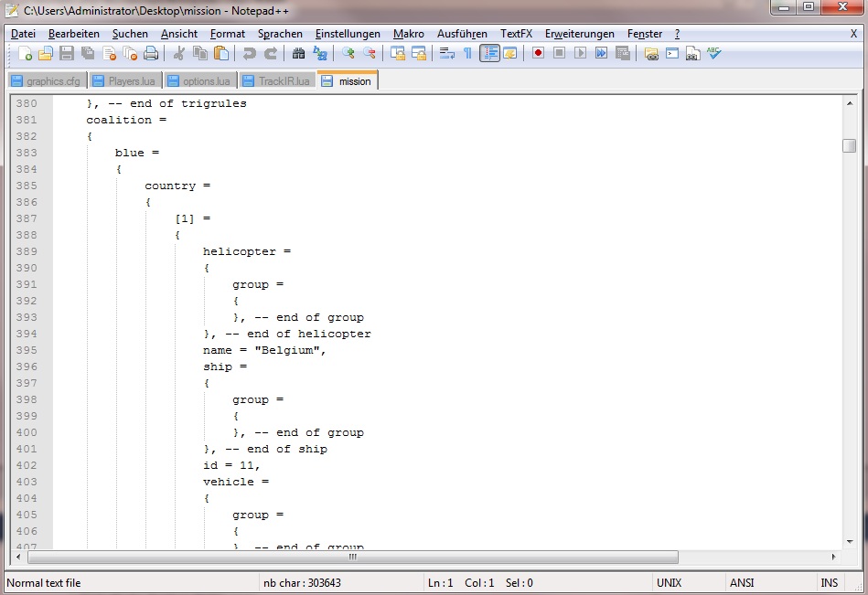Open Find with binoculars icon
868x595 pixels.
click(298, 53)
